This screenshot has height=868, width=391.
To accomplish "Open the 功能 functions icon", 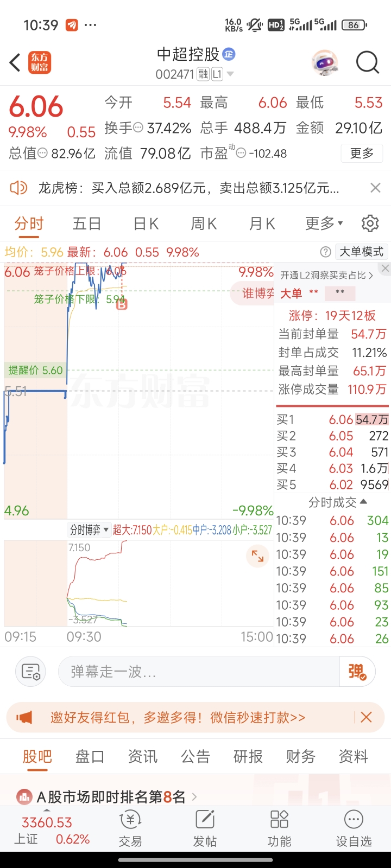I will (279, 828).
